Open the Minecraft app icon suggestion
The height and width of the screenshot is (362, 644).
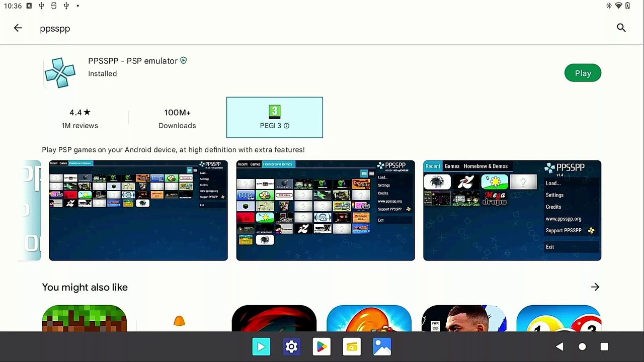tap(85, 318)
